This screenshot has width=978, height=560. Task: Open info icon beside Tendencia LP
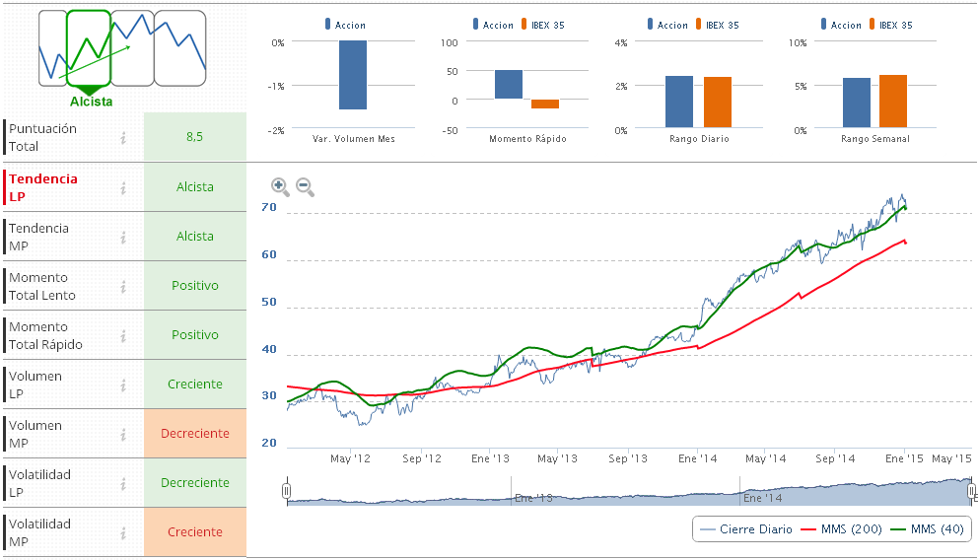123,187
